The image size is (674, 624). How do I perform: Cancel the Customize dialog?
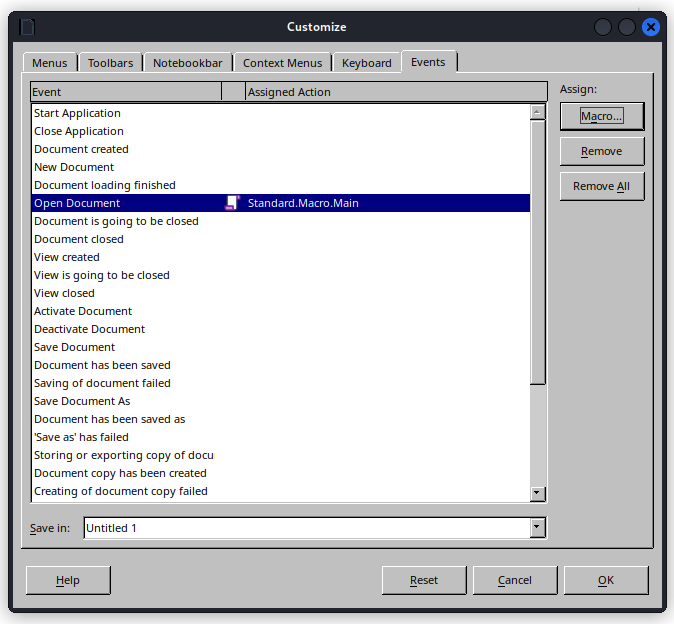[514, 580]
